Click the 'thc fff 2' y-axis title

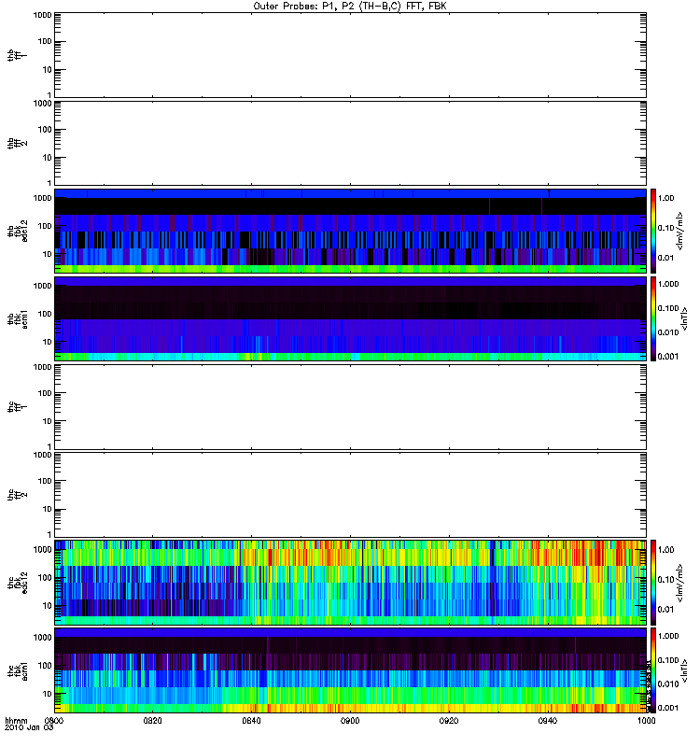[x=18, y=495]
